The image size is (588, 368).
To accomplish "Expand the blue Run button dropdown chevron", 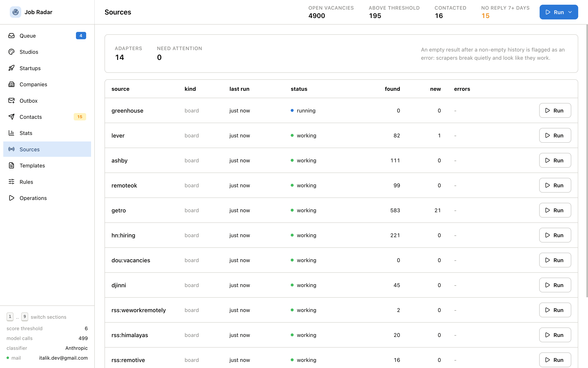I will [x=570, y=12].
